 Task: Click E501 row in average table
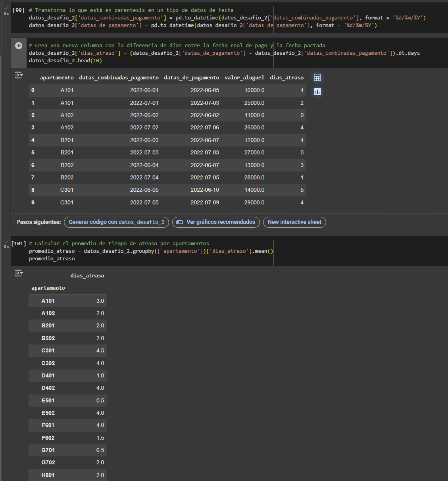(x=67, y=400)
